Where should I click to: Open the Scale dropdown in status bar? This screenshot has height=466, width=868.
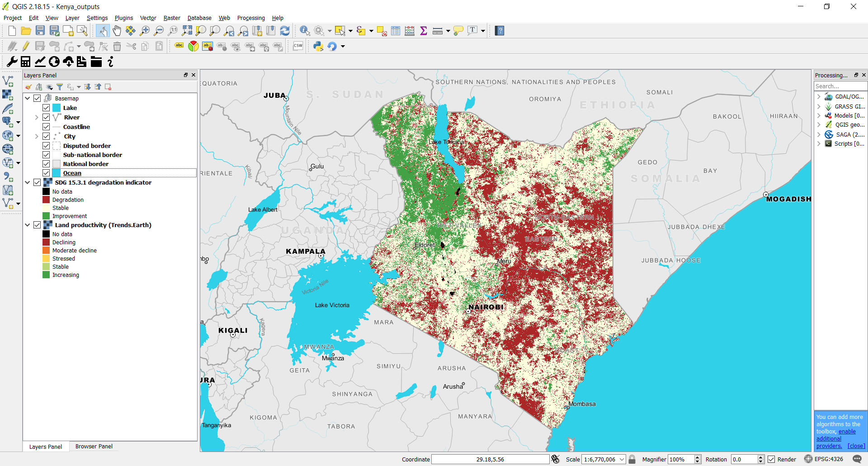(x=622, y=459)
